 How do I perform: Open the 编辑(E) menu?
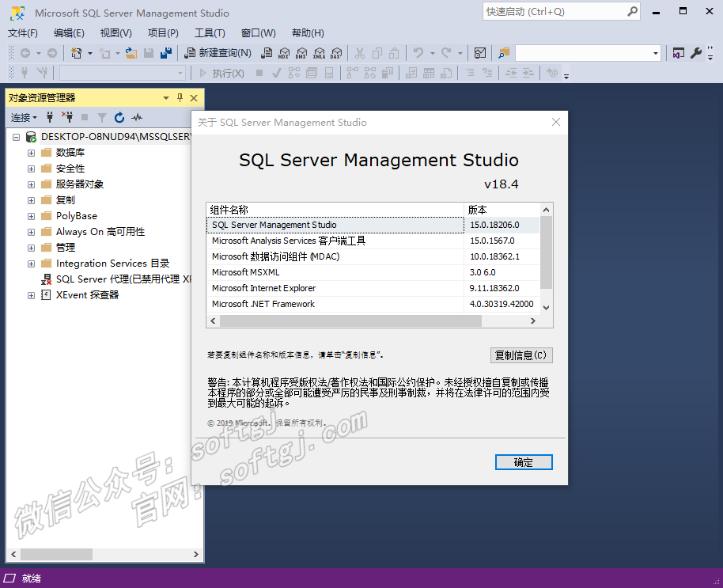[69, 33]
